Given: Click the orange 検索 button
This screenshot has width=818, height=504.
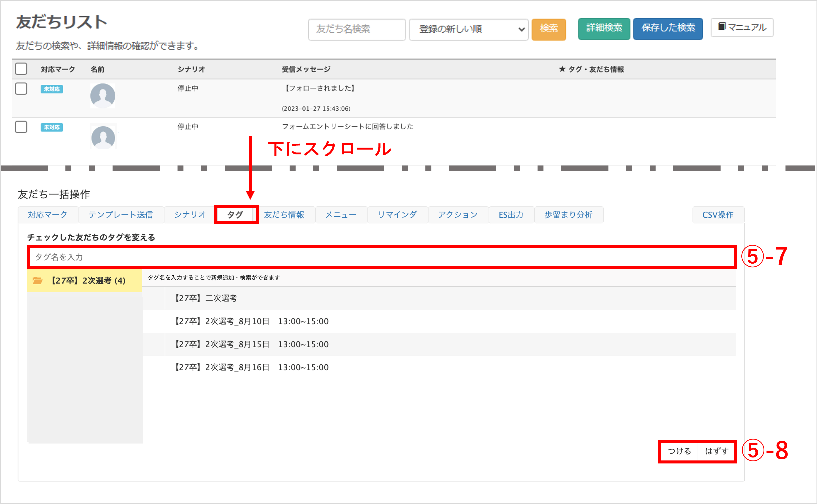Looking at the screenshot, I should [549, 29].
